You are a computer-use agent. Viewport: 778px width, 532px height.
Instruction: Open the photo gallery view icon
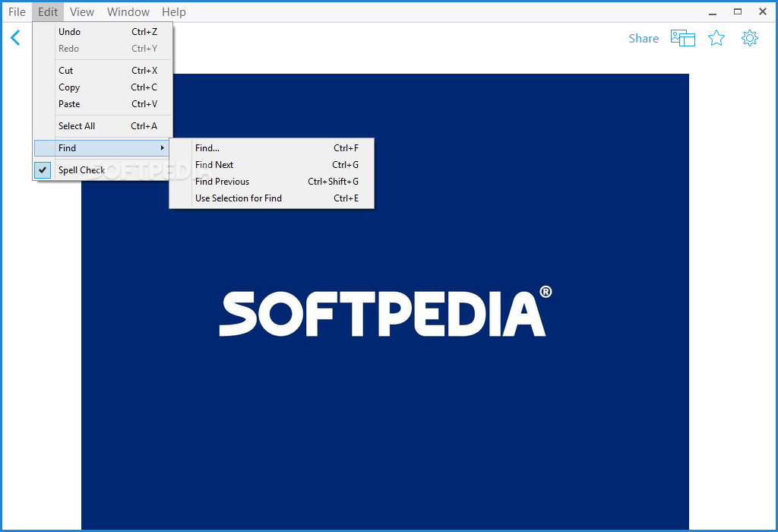click(x=683, y=38)
